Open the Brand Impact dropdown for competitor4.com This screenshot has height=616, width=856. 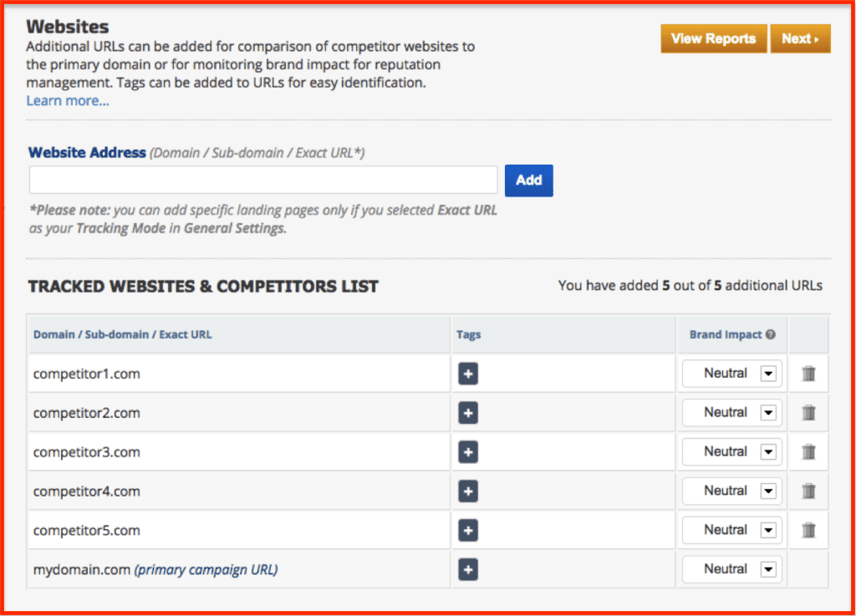tap(731, 491)
